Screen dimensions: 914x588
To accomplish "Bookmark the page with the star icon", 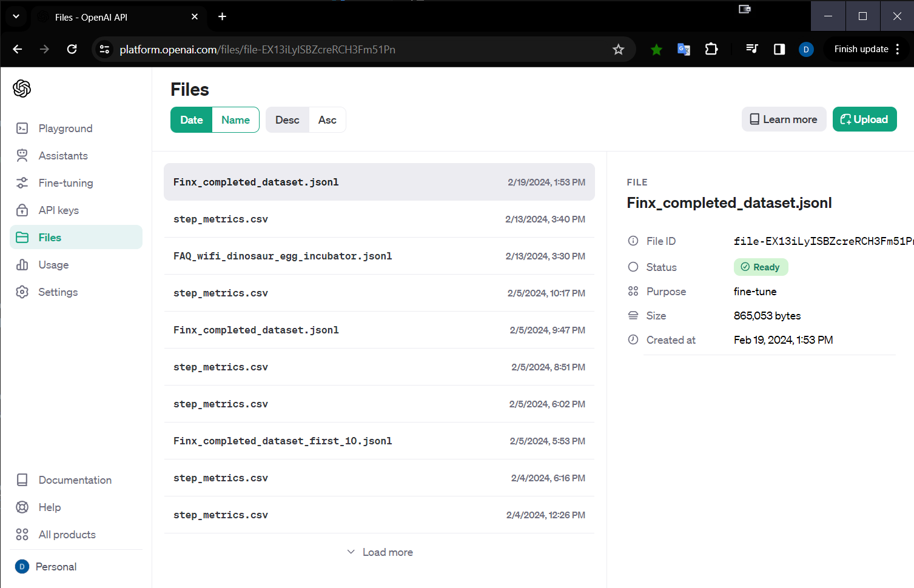I will click(618, 49).
